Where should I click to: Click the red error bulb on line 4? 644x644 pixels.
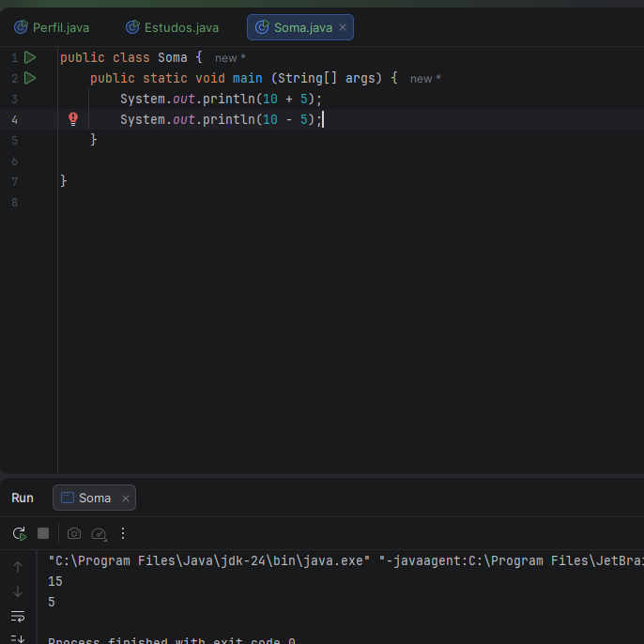point(73,119)
